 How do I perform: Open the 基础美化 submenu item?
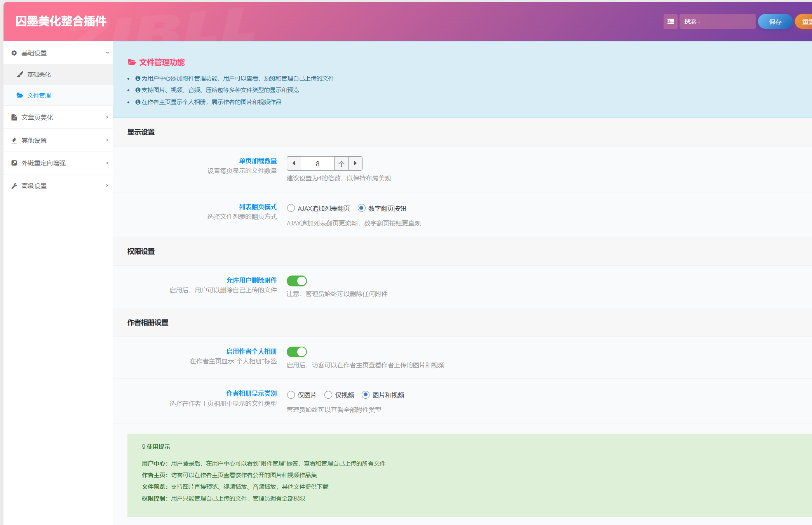[x=39, y=74]
